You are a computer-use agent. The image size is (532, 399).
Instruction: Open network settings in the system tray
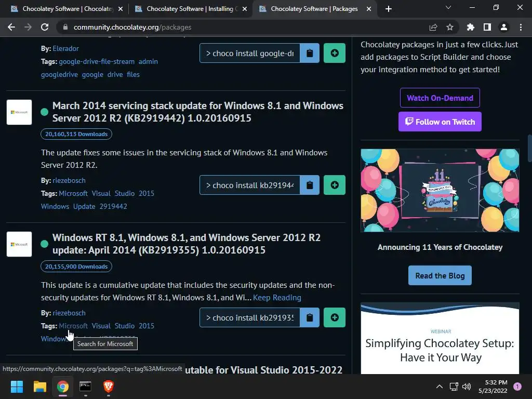(x=454, y=387)
